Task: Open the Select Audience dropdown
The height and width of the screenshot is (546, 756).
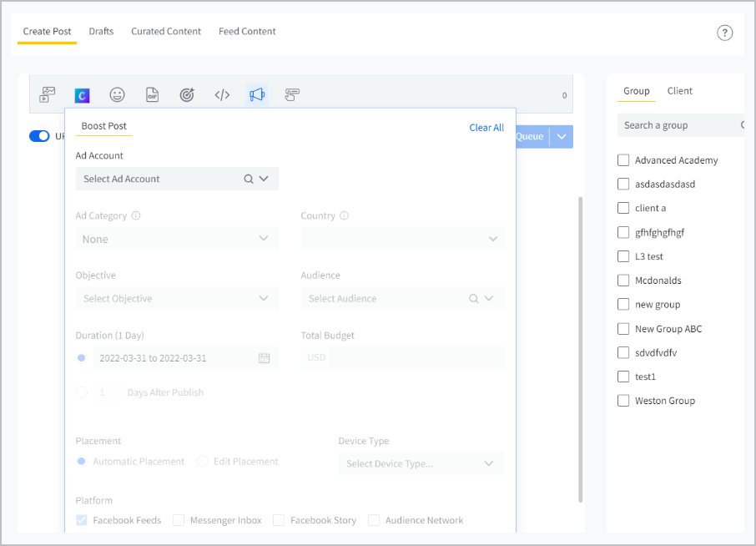Action: click(402, 299)
